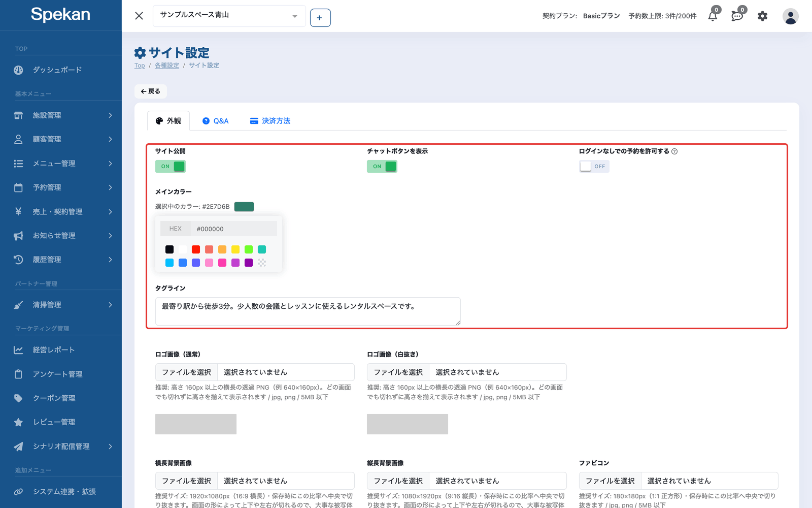This screenshot has width=812, height=508.
Task: Expand the 売上・契約管理 menu chevron
Action: pos(110,211)
